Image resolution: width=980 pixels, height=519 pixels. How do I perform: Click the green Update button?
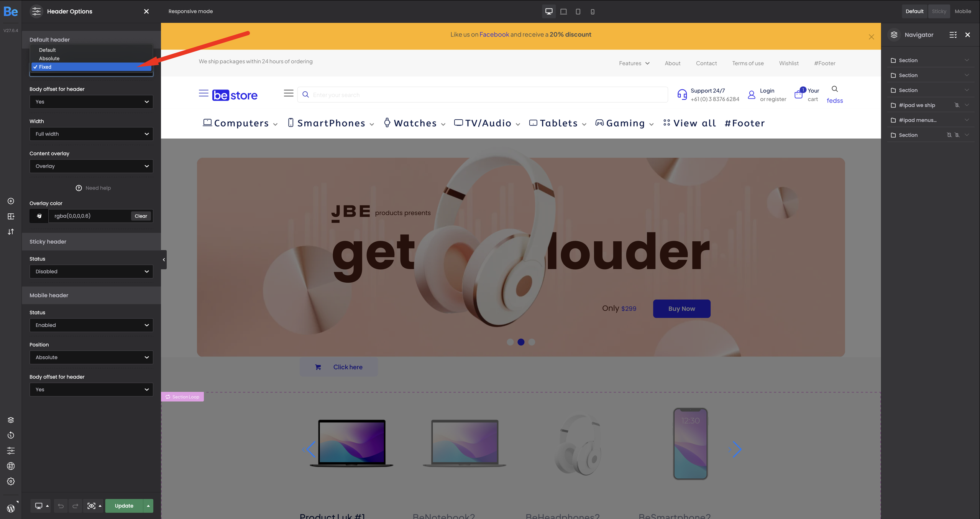pyautogui.click(x=124, y=506)
